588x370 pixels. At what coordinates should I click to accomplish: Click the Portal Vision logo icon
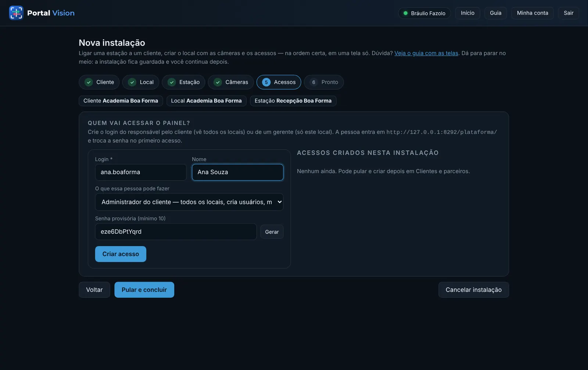point(16,13)
